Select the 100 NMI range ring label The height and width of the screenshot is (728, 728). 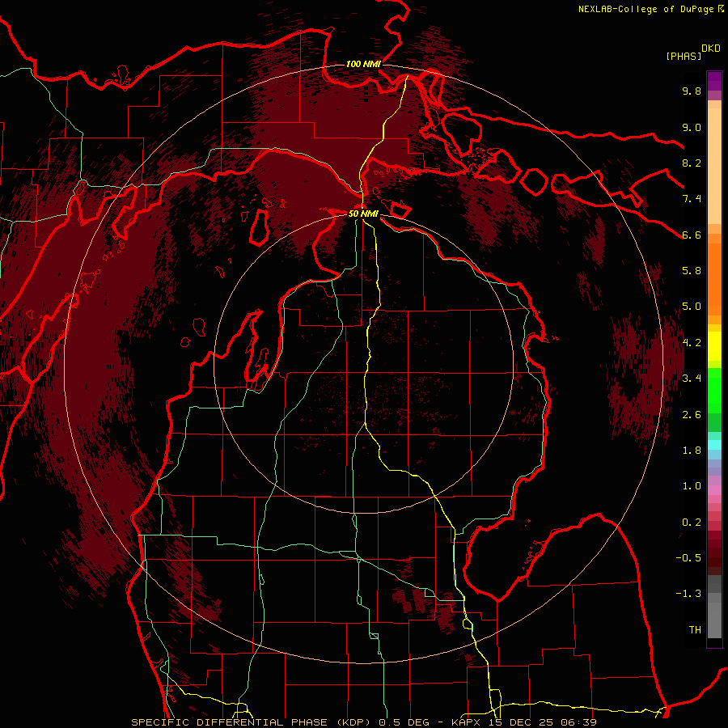[363, 64]
